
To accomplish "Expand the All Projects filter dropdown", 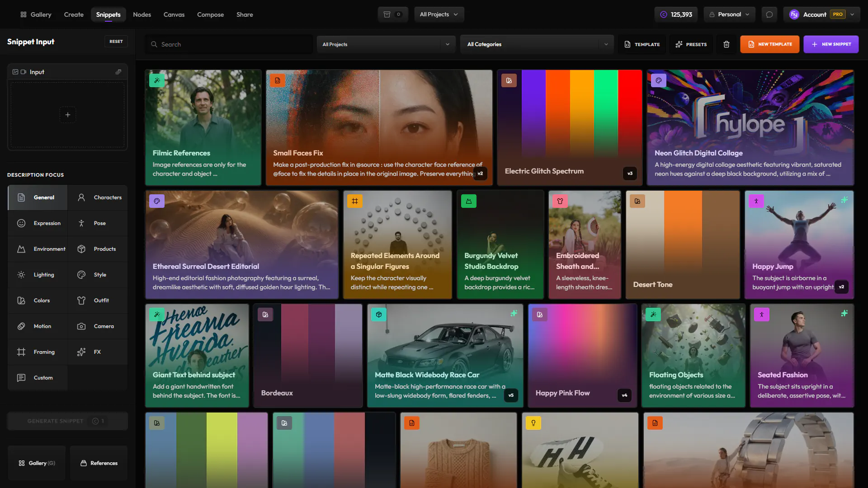I will [x=386, y=44].
